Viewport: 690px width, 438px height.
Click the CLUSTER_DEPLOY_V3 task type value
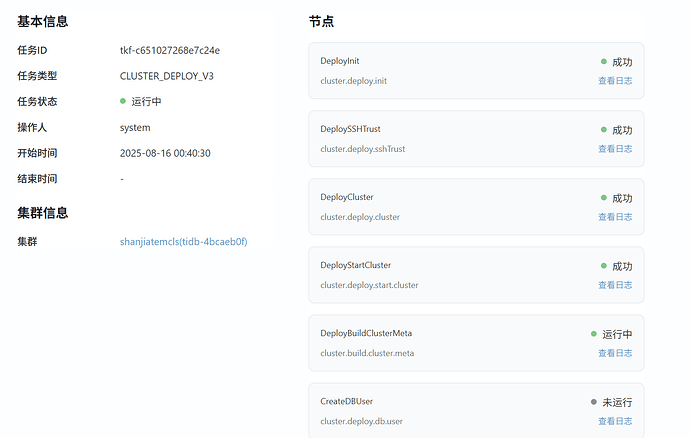[x=167, y=76]
